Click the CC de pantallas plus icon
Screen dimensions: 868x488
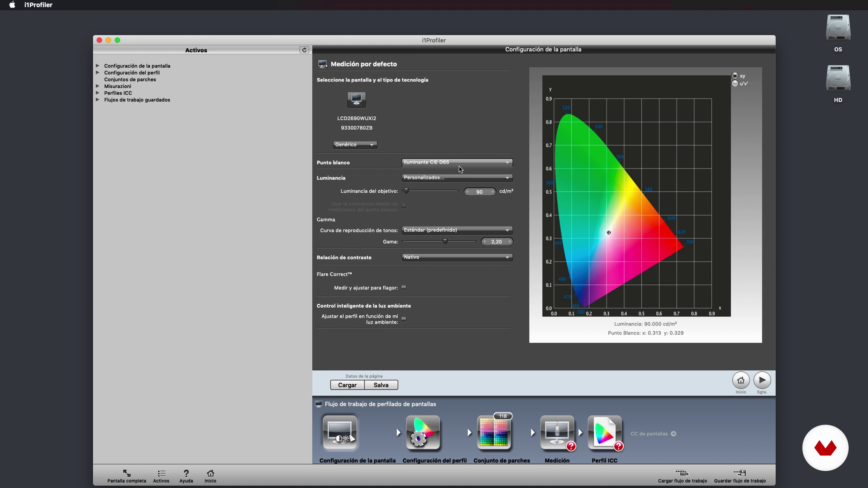[x=673, y=434]
